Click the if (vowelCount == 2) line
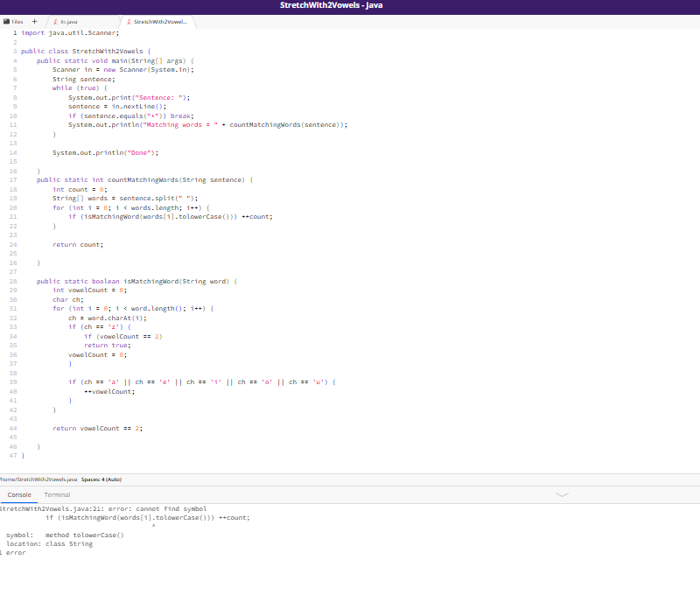Image resolution: width=700 pixels, height=602 pixels. (123, 336)
